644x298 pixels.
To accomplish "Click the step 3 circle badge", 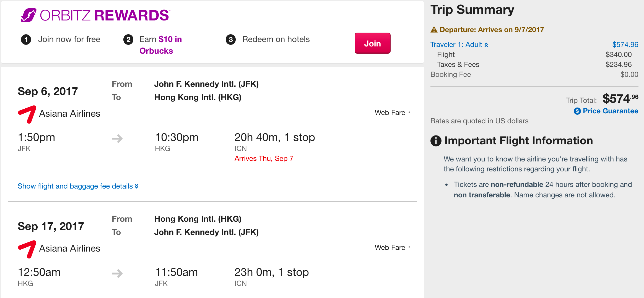I will pos(231,40).
